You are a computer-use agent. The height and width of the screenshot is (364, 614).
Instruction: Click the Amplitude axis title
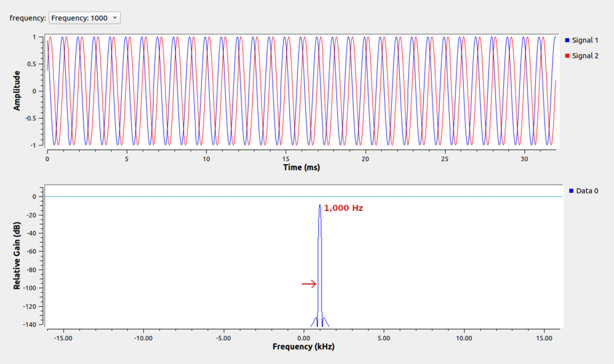[17, 91]
